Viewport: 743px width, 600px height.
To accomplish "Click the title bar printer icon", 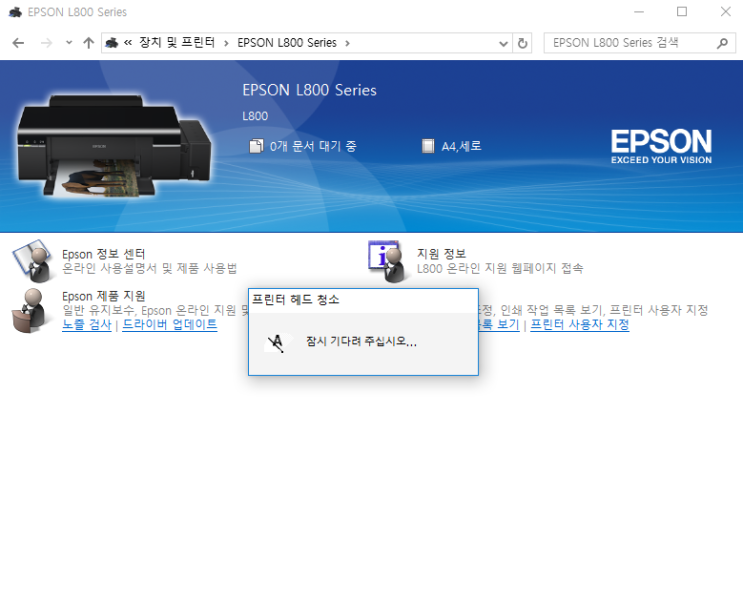I will pos(15,12).
